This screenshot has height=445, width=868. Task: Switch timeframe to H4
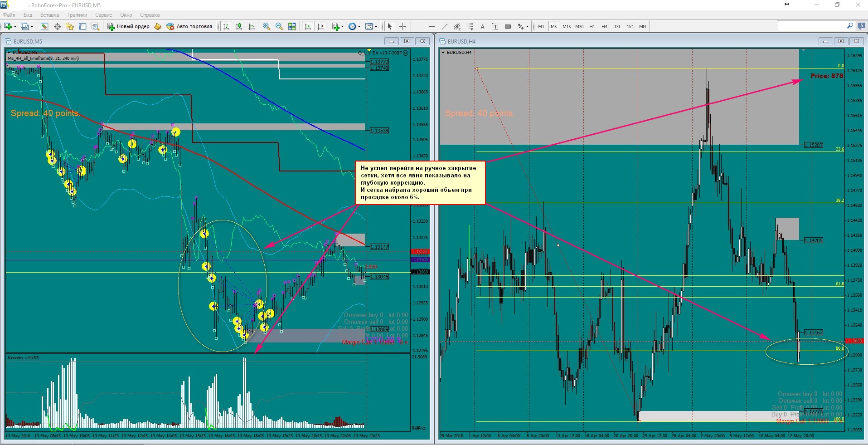click(x=604, y=26)
